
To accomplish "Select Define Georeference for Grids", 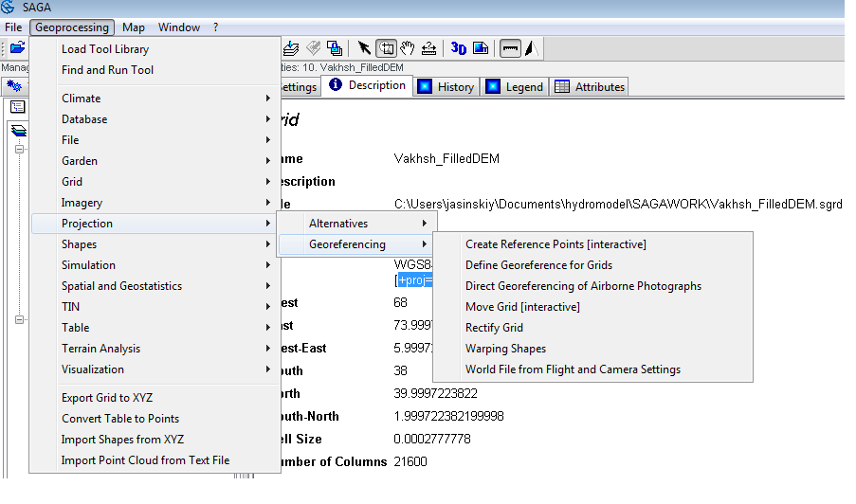I will pos(538,265).
